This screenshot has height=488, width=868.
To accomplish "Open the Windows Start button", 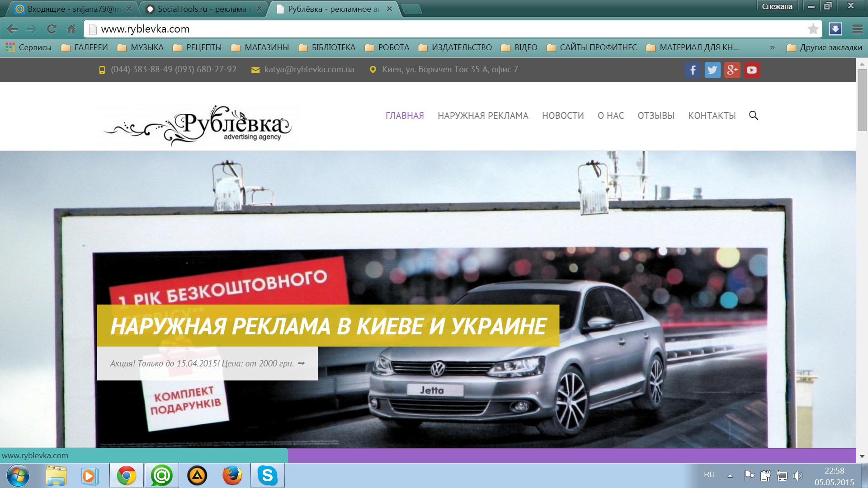I will (18, 475).
